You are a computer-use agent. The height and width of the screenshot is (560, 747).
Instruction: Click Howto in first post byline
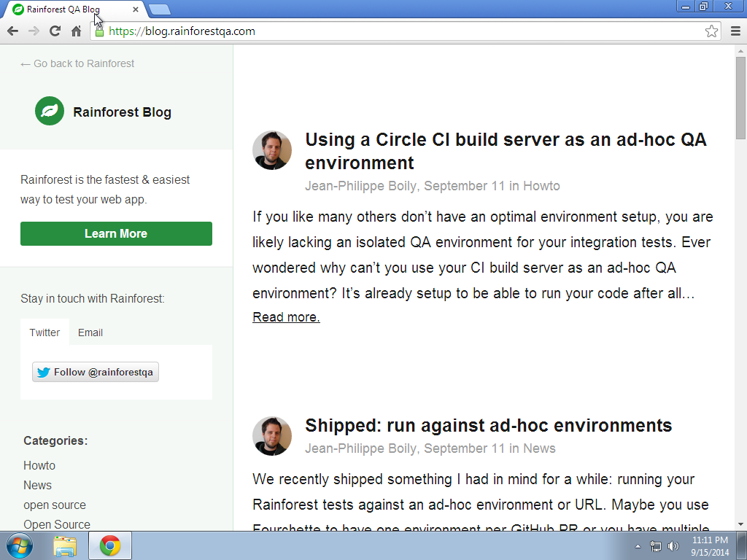tap(541, 186)
